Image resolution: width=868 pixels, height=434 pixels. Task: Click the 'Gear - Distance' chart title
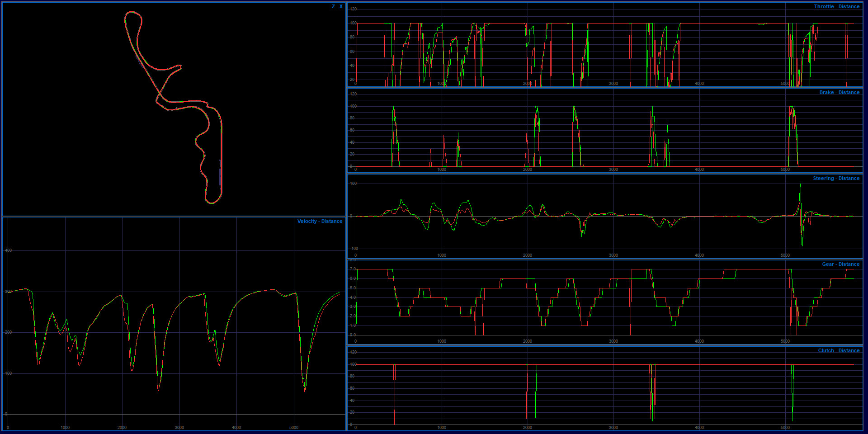[x=841, y=264]
